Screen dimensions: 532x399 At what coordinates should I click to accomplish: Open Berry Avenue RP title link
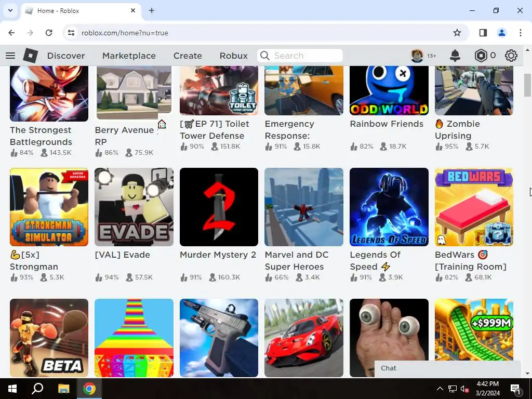pos(125,136)
